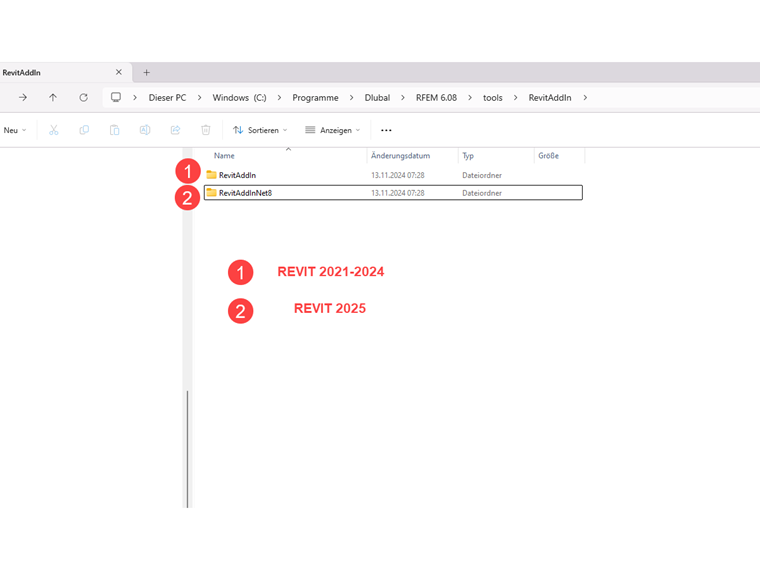Click the Share icon in the toolbar

(x=175, y=130)
